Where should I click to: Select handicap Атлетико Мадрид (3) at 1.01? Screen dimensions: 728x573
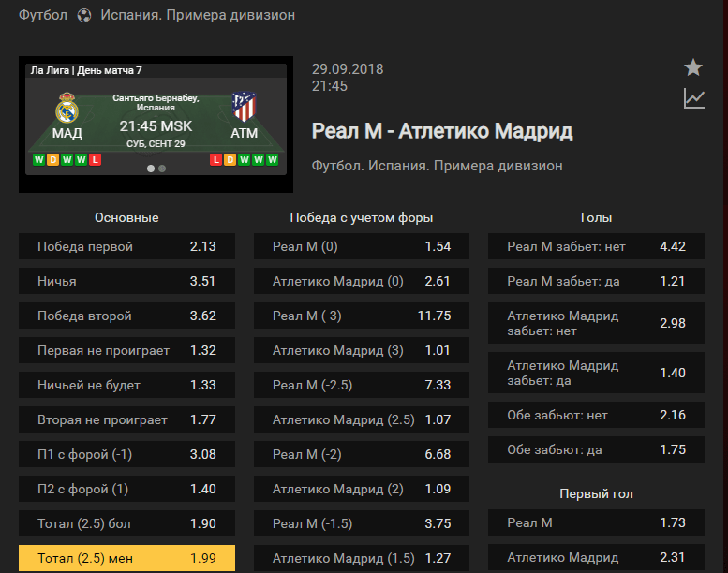click(x=362, y=350)
